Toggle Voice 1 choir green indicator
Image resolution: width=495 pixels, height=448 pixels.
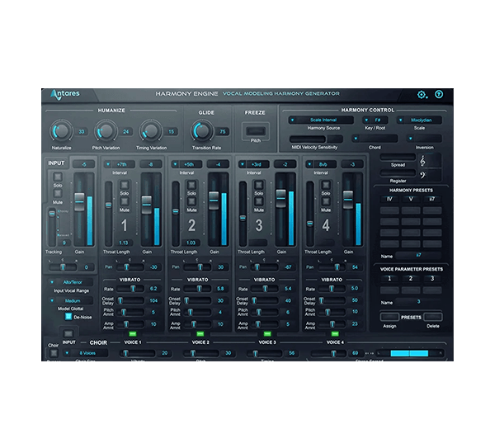(132, 333)
